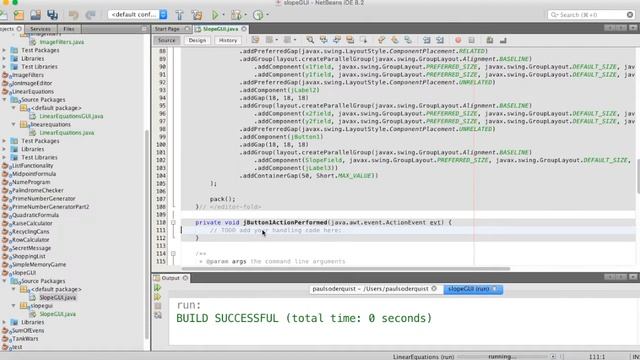Viewport: 640px width, 360px height.
Task: Select PalindromeChecker project
Action: pos(38,191)
